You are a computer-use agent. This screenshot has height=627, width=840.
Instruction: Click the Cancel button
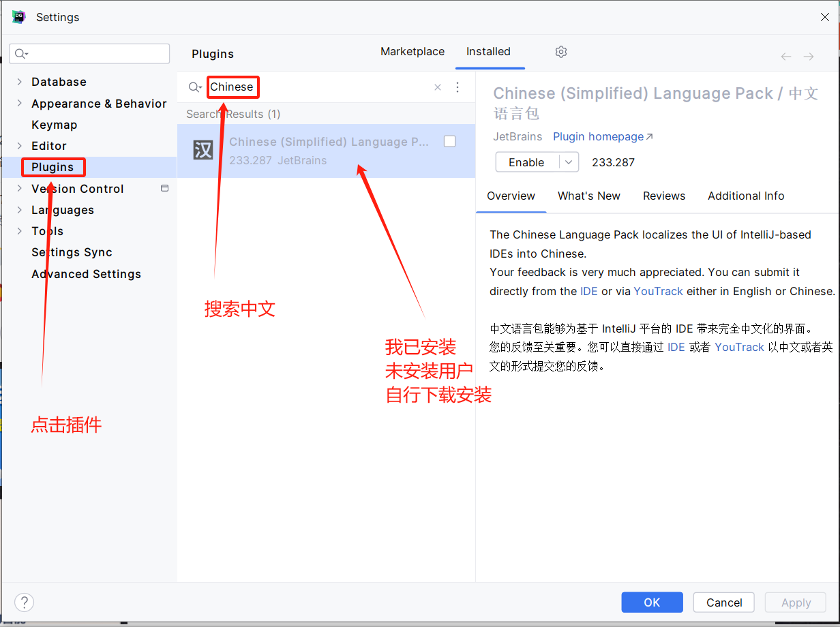coord(724,602)
